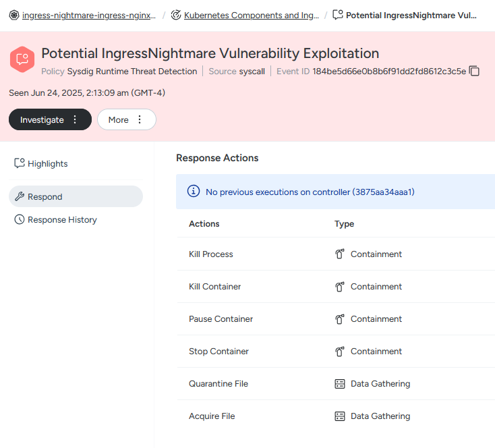The image size is (495, 448).
Task: Click the Type column header
Action: [344, 224]
